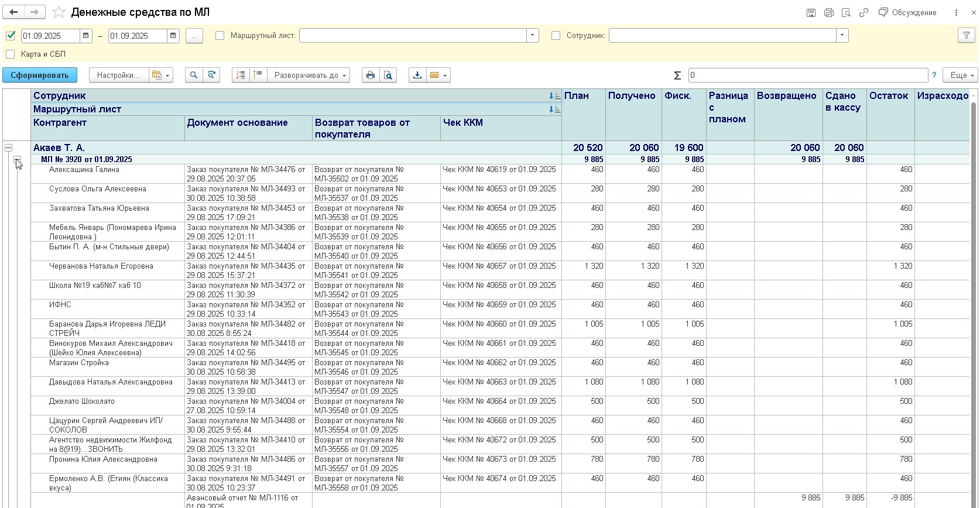Click the vertical scrollbar of the report

pos(974,293)
